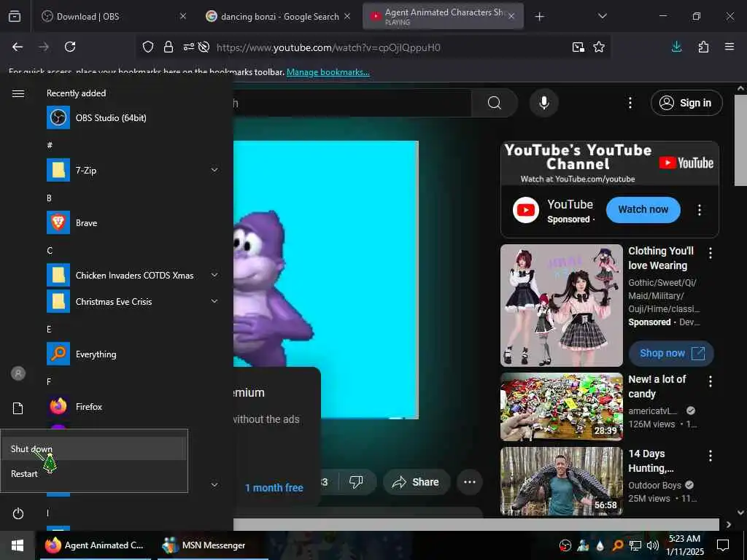Viewport: 747px width, 560px height.
Task: Open Documents icon in Start menu
Action: (x=18, y=408)
